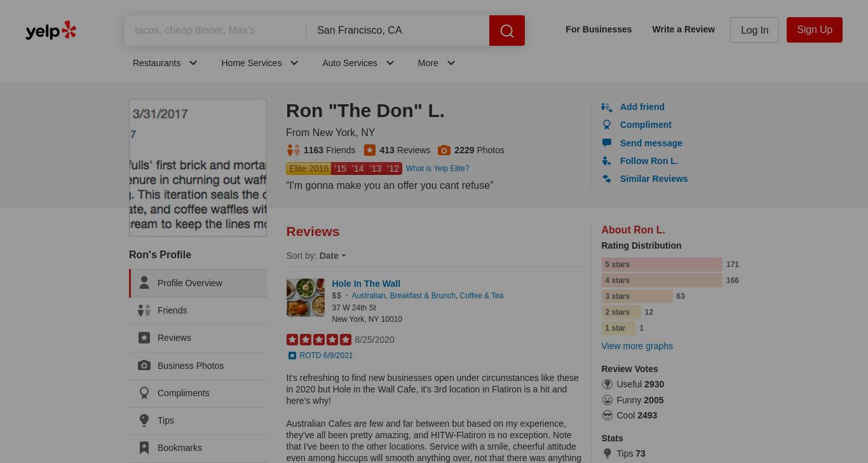This screenshot has height=463, width=868.
Task: Click the Business Photos camera icon
Action: [x=144, y=366]
